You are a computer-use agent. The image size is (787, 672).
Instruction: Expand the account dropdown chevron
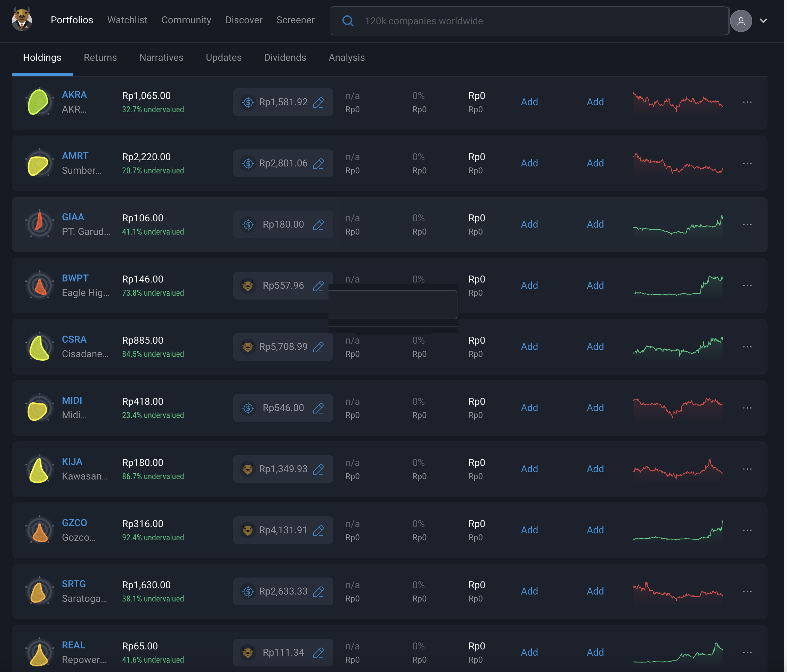[763, 21]
